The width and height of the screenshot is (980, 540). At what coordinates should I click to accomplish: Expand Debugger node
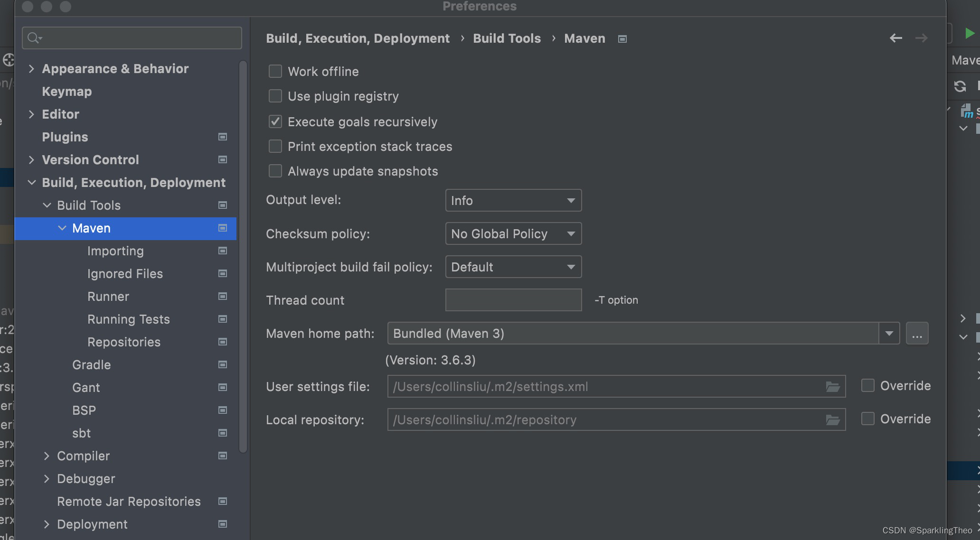click(x=47, y=479)
